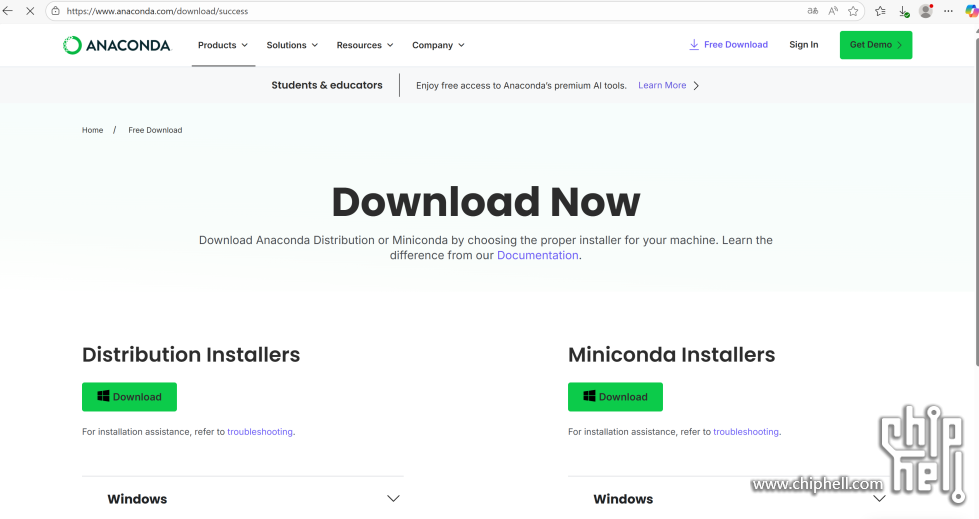Click the read aloud icon

(x=833, y=11)
